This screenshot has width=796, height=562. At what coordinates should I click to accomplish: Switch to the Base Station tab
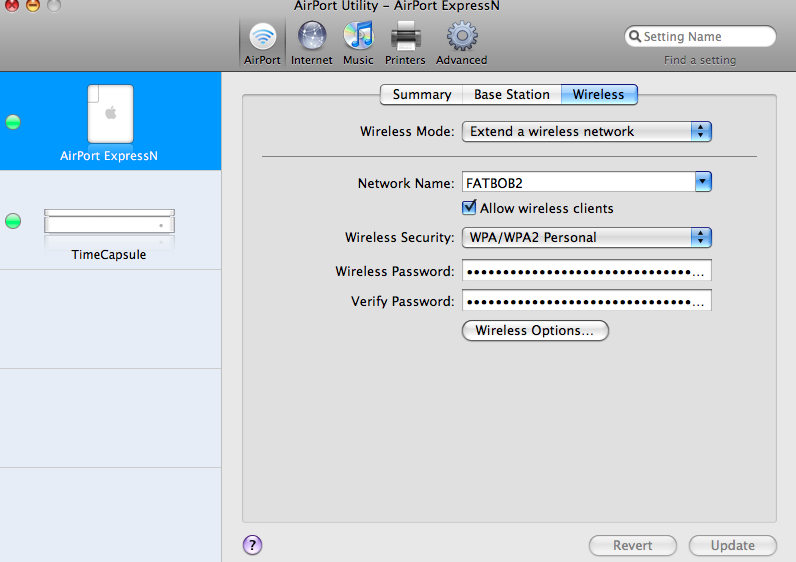click(x=512, y=94)
